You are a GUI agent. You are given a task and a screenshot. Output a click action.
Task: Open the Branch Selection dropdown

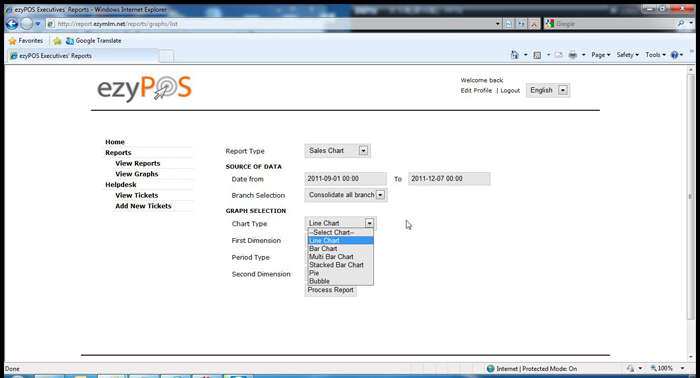tap(346, 195)
